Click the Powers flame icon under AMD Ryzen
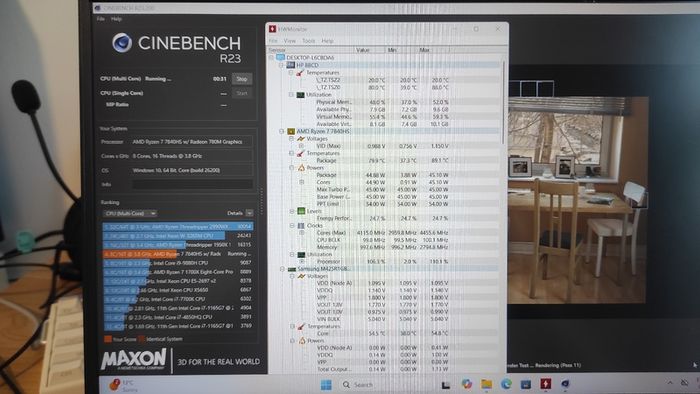Screen dimensions: 700x394 click(301, 168)
